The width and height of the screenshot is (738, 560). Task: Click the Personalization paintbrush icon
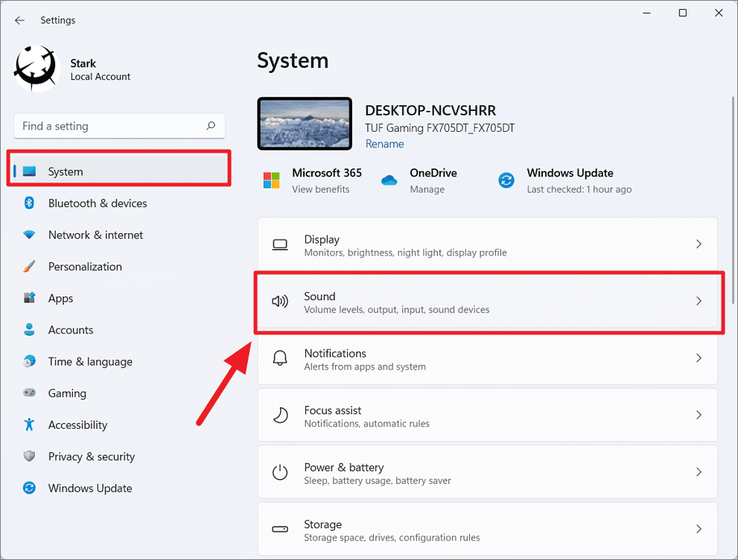tap(28, 267)
